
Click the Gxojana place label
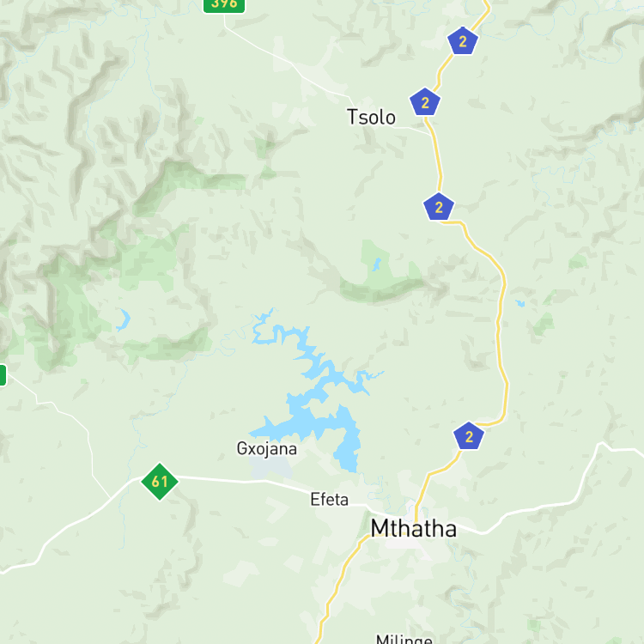click(x=267, y=449)
